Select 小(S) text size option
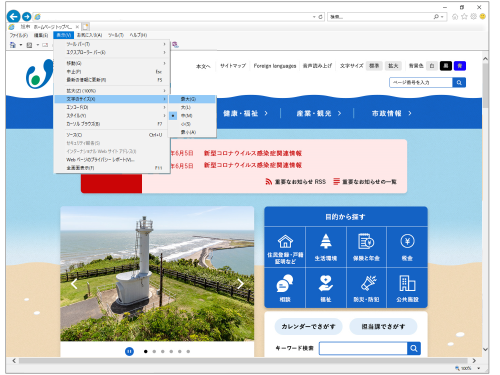The height and width of the screenshot is (375, 500). pos(192,124)
